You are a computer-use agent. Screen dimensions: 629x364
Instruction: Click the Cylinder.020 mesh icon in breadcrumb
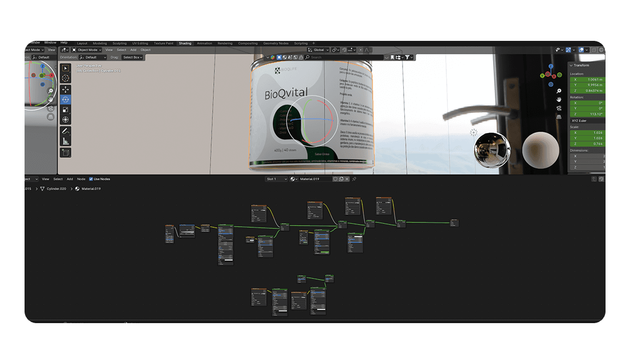42,189
